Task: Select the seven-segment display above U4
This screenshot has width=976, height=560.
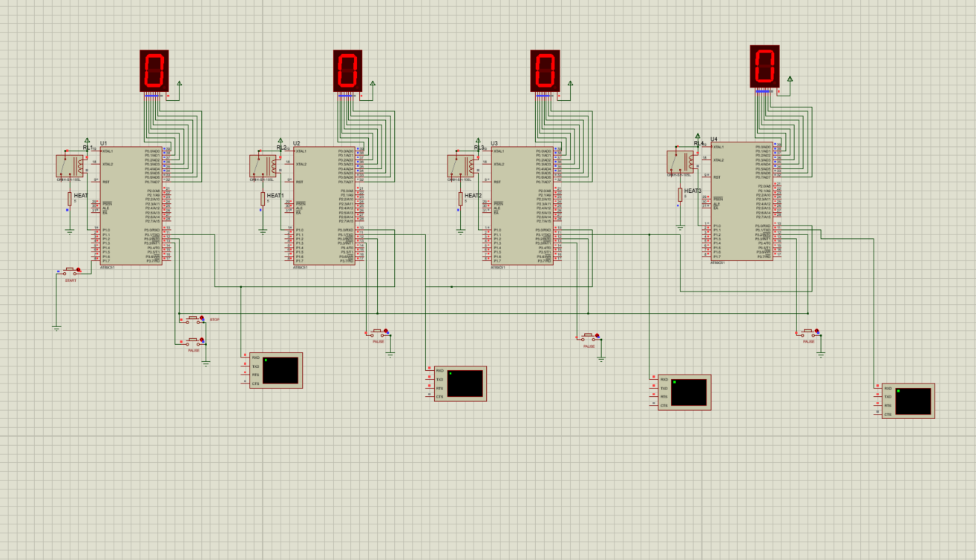Action: click(x=764, y=67)
